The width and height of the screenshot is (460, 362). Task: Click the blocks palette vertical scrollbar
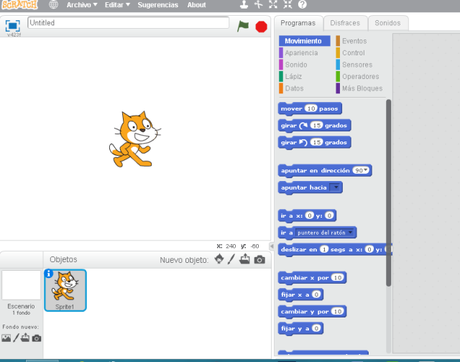click(x=389, y=193)
